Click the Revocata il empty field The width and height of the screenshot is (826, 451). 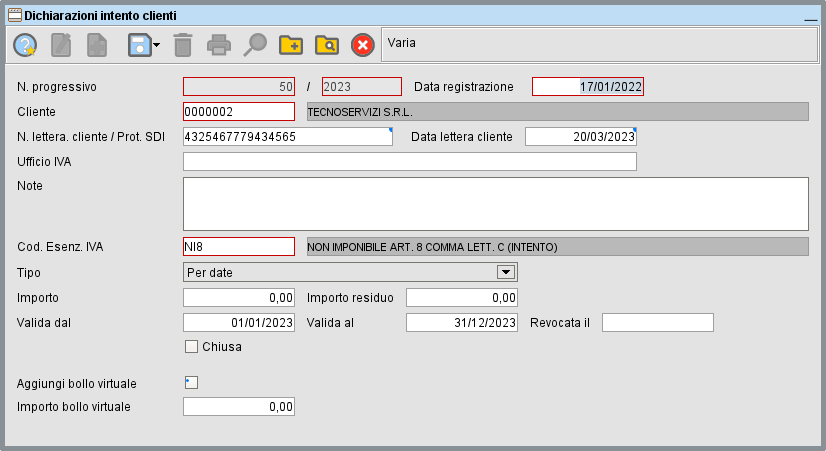(658, 322)
